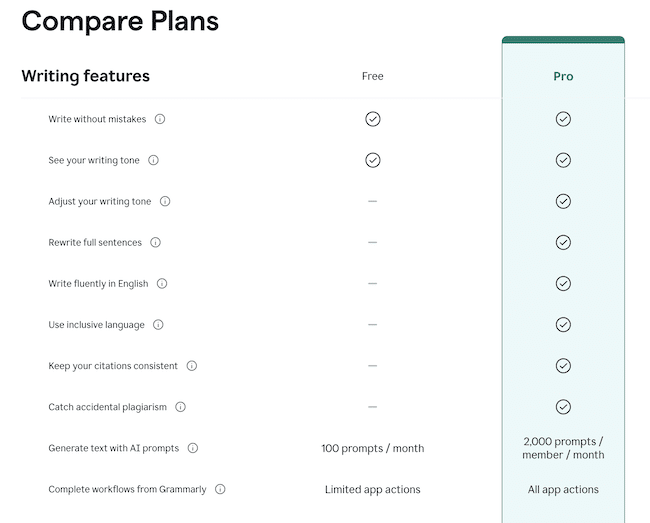Click the Adjust your writing tone label
The width and height of the screenshot is (650, 523).
pyautogui.click(x=99, y=201)
